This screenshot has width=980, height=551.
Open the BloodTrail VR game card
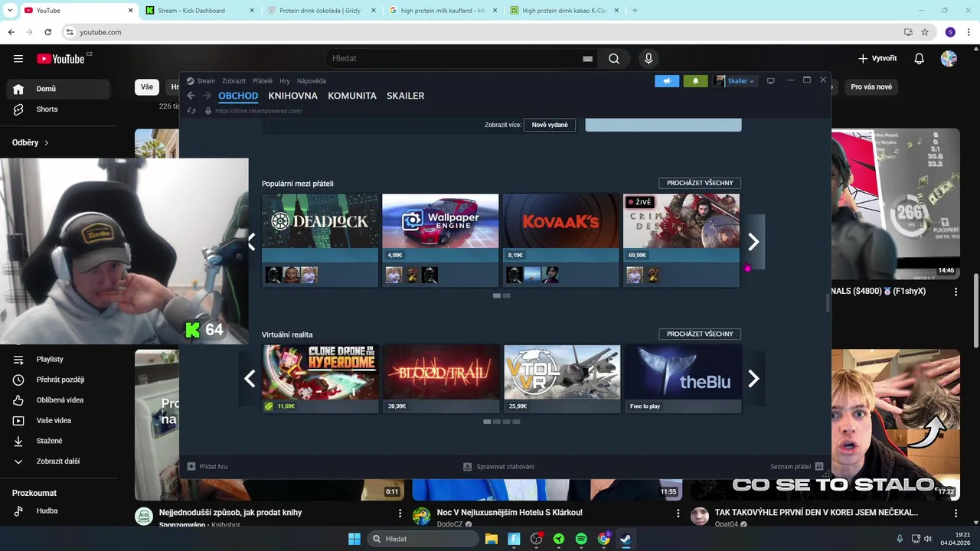click(x=440, y=379)
